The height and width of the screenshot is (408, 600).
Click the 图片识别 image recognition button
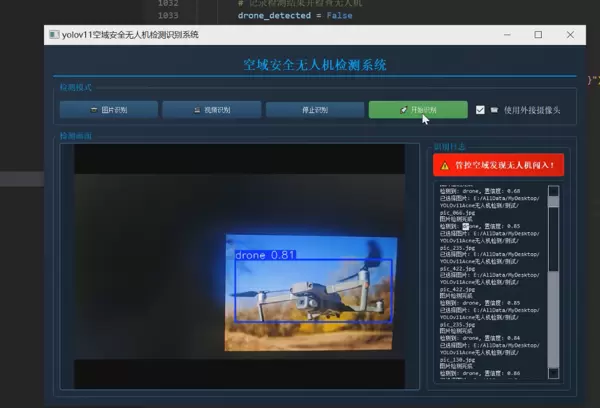click(108, 109)
